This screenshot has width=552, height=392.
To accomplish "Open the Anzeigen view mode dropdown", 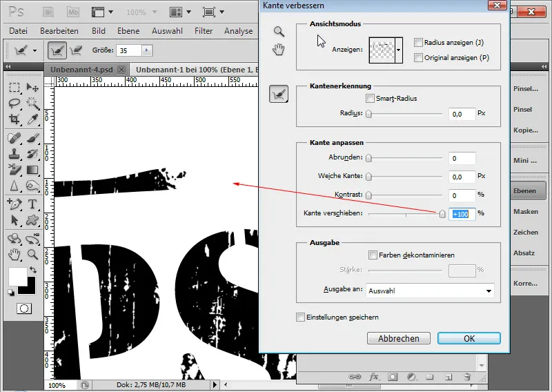I will tap(399, 50).
